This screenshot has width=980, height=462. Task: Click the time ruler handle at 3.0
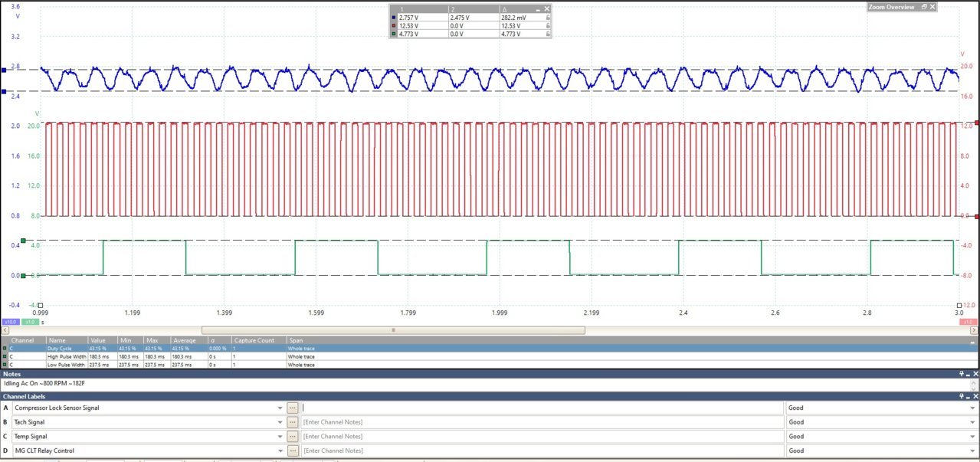click(x=959, y=305)
